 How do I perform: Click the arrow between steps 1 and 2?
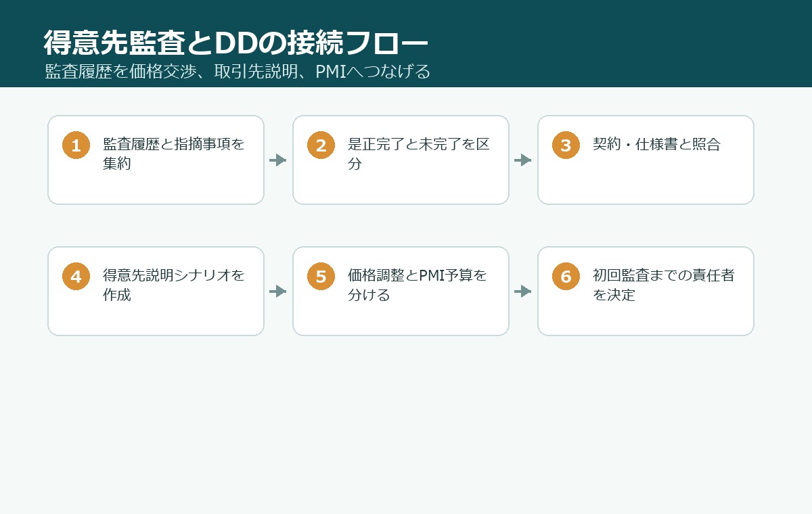278,160
